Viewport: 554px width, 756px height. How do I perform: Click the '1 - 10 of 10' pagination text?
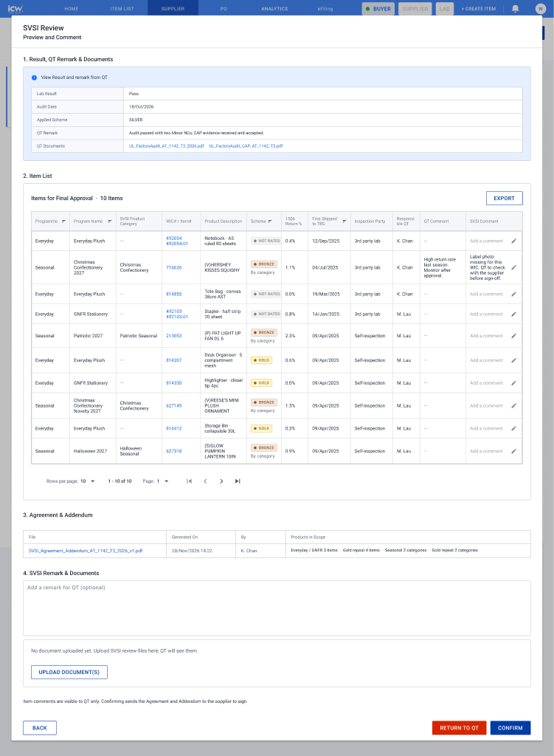click(120, 481)
